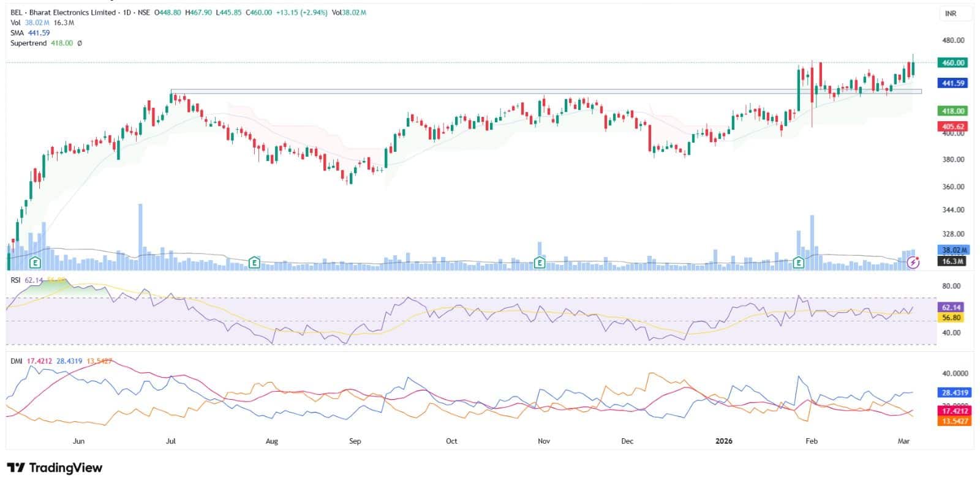Click the purple lightning icon near March
This screenshot has width=980, height=486.
[913, 263]
